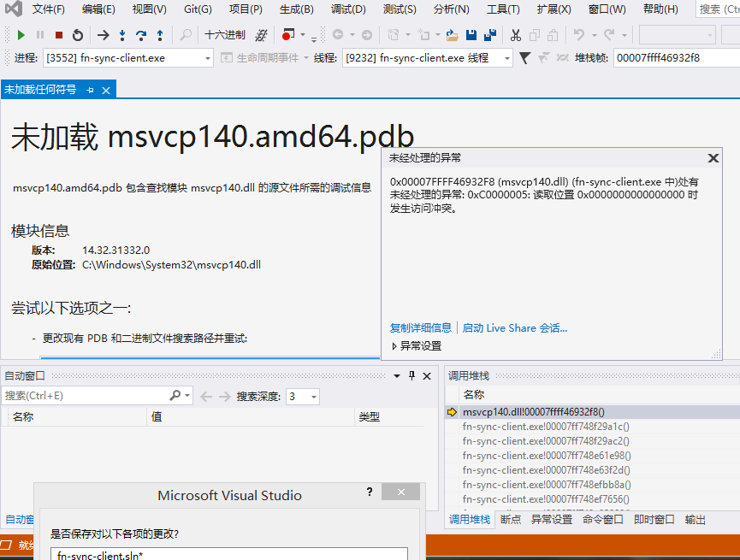740x560 pixels.
Task: Click the 复制详细信息 link
Action: 420,327
